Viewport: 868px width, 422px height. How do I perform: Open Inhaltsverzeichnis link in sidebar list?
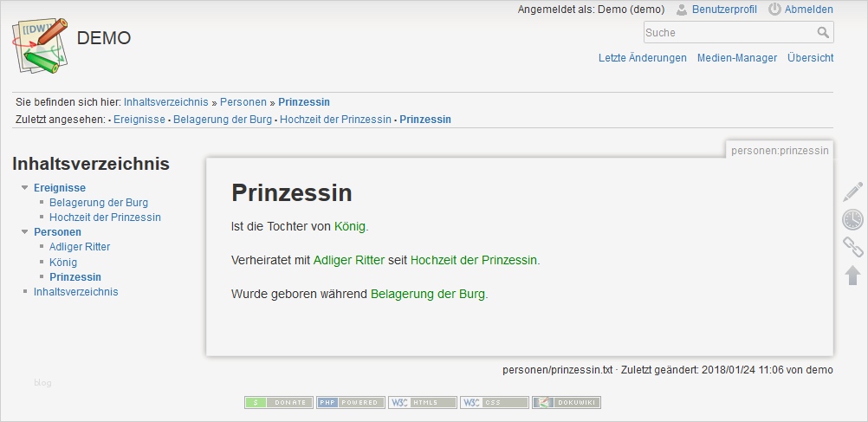[76, 292]
